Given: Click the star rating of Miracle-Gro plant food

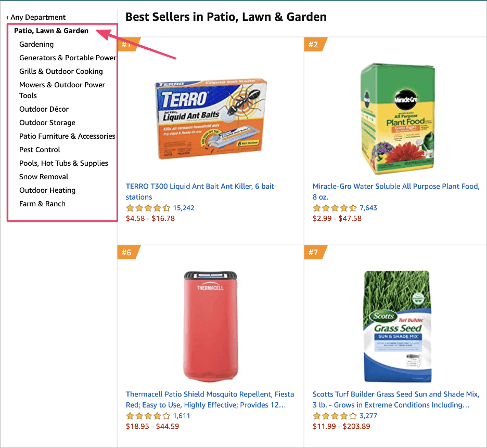Looking at the screenshot, I should tap(335, 208).
